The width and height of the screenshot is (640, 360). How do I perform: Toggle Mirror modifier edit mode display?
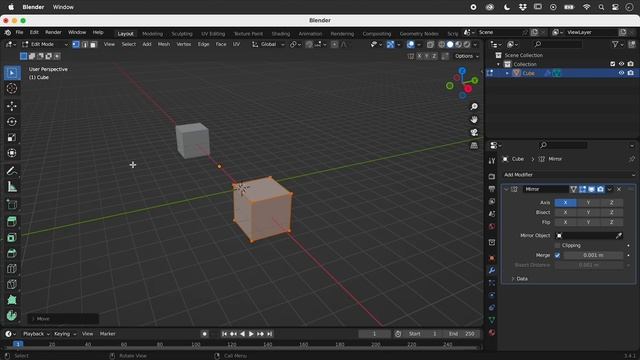[582, 189]
